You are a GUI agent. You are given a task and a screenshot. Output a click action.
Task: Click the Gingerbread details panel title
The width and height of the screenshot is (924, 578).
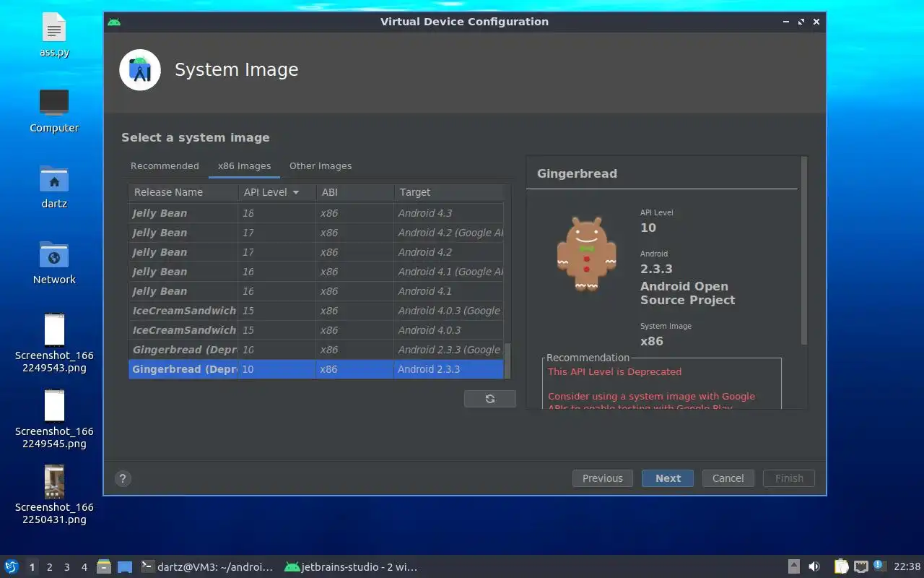[577, 173]
